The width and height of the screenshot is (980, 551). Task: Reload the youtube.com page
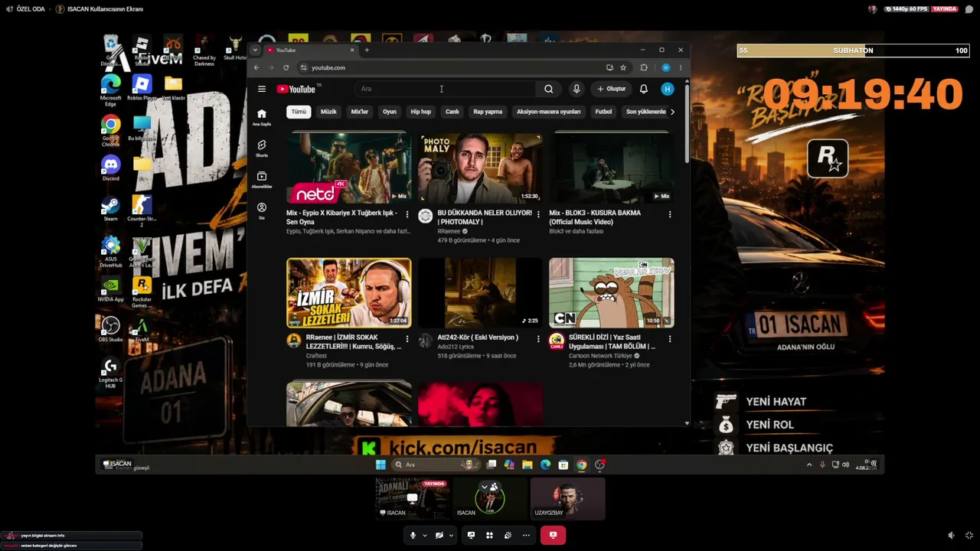point(286,67)
